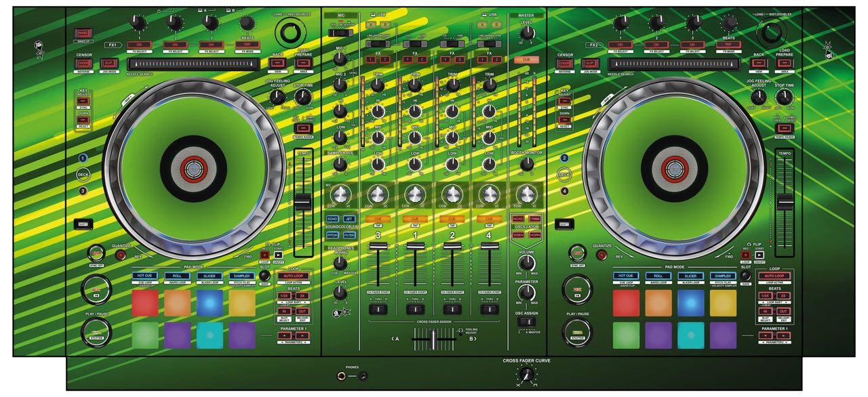Image resolution: width=868 pixels, height=397 pixels.
Task: Click the channel 3 volume fader
Action: (x=378, y=245)
